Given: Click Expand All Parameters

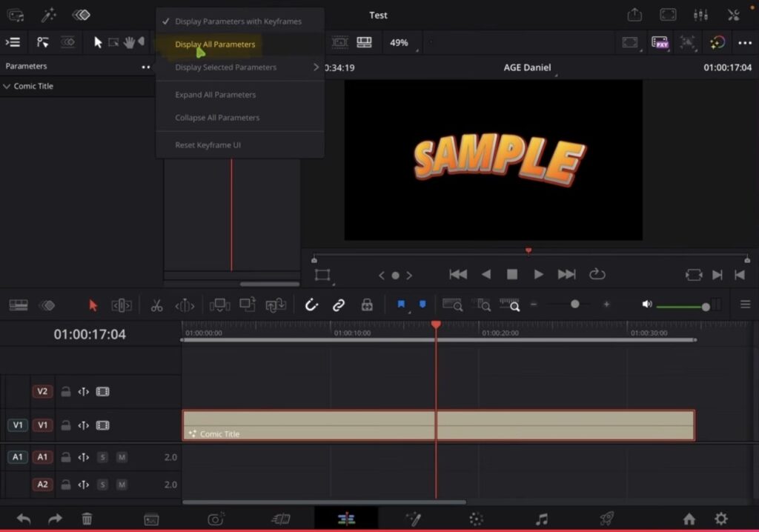Looking at the screenshot, I should 216,95.
